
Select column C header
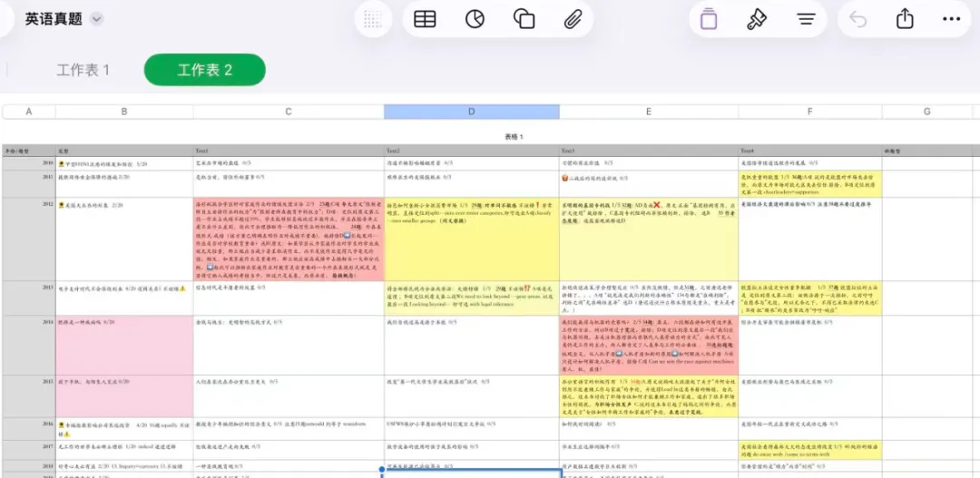[289, 112]
